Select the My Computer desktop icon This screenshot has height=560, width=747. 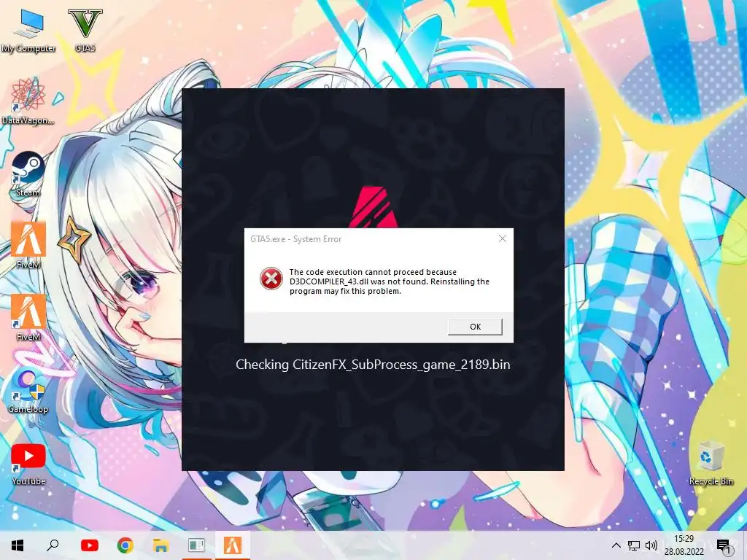coord(28,31)
